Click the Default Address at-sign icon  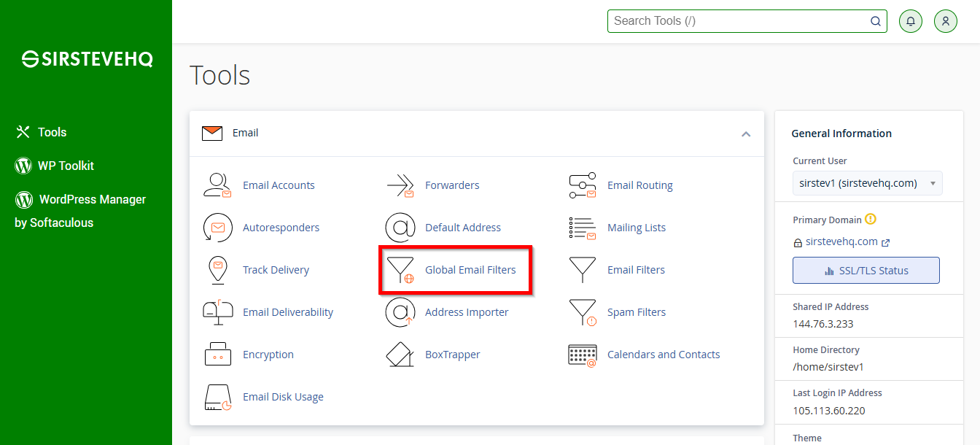coord(400,228)
